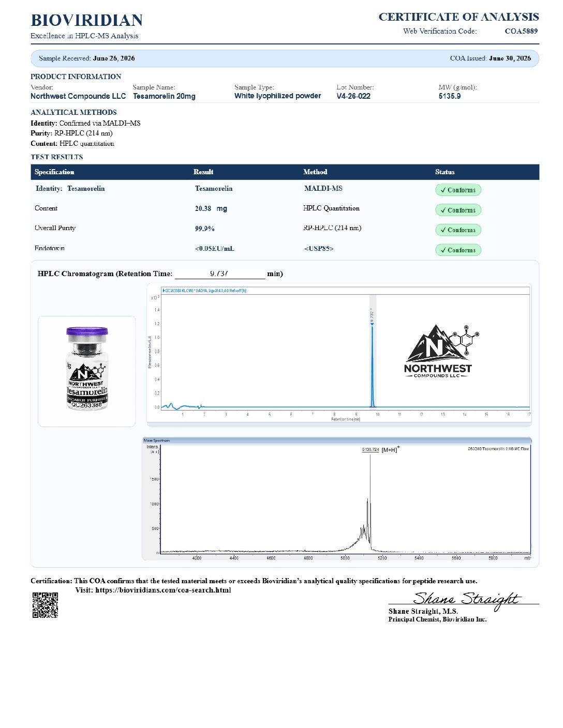
Task: Select the web verification code COA5889
Action: [521, 31]
